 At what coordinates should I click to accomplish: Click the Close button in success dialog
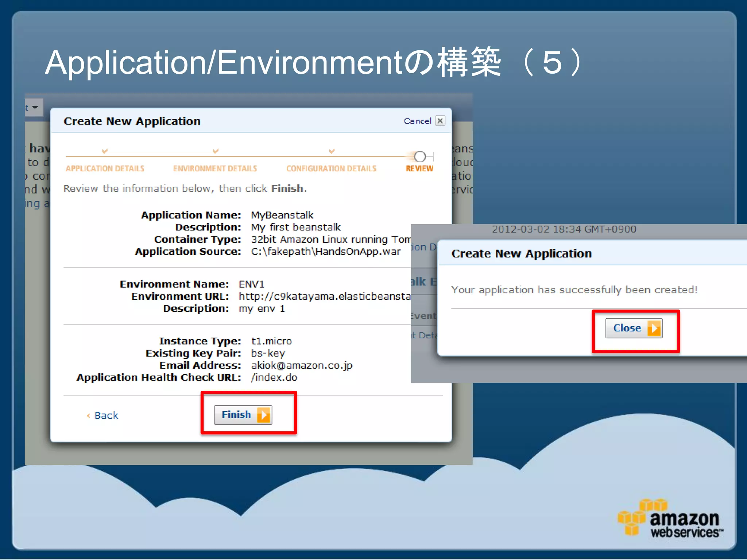tap(634, 328)
